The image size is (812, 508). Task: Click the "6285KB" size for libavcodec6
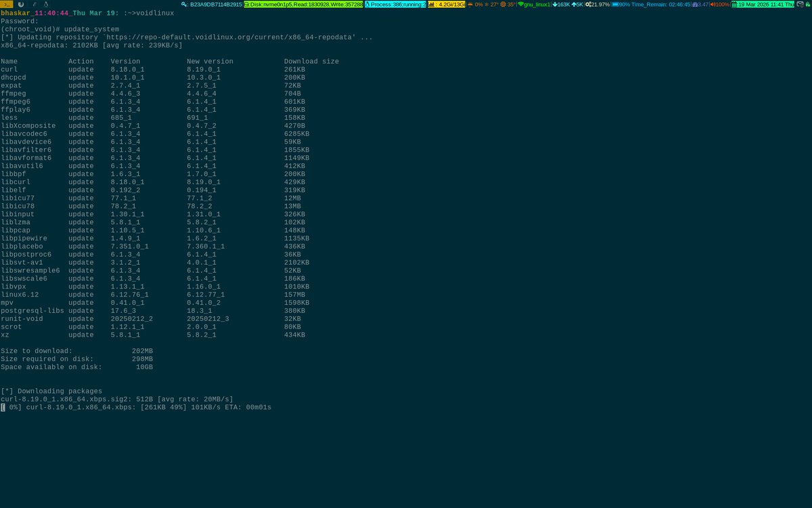point(296,134)
